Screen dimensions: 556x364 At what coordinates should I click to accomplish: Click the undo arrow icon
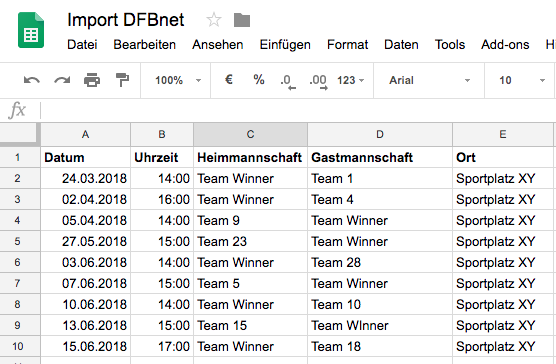point(32,80)
